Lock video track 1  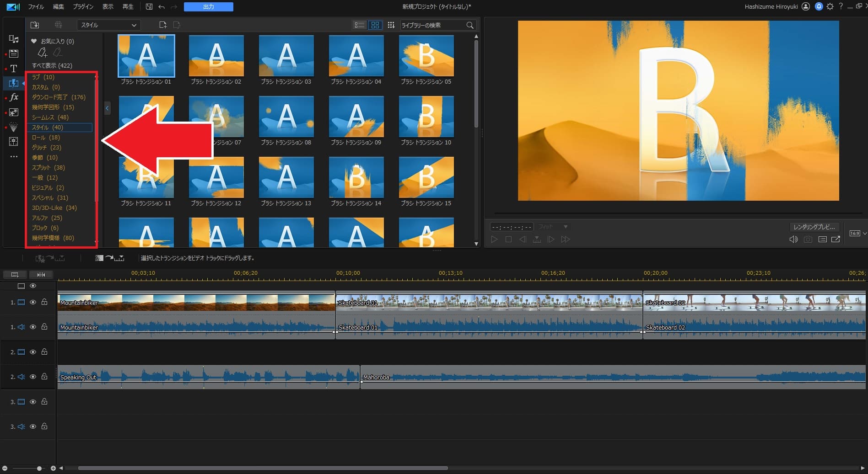[44, 302]
